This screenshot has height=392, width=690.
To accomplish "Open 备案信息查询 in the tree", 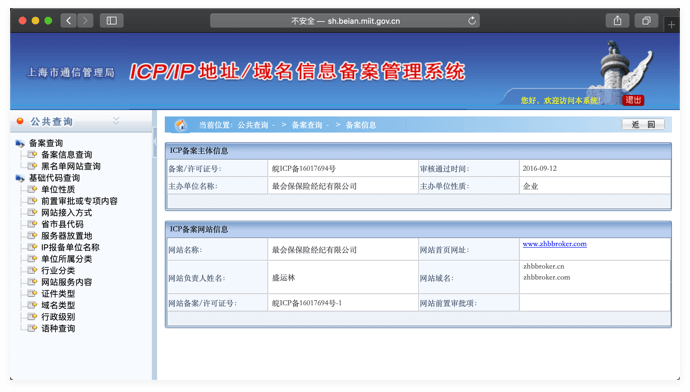I will pyautogui.click(x=66, y=154).
